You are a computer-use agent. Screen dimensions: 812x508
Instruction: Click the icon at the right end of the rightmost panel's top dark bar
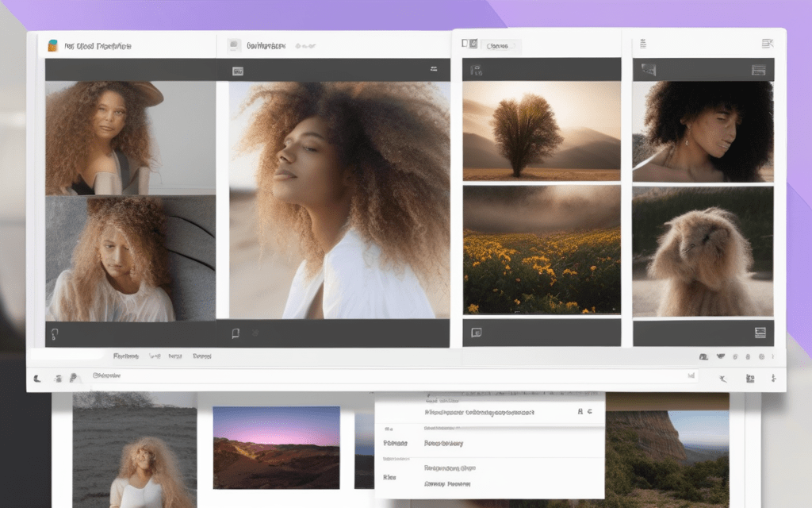coord(759,70)
